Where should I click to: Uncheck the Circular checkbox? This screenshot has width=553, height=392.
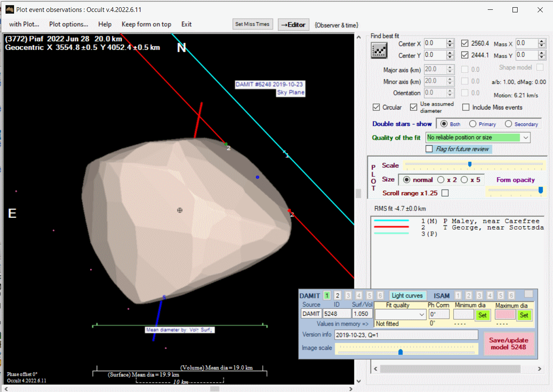[x=376, y=107]
